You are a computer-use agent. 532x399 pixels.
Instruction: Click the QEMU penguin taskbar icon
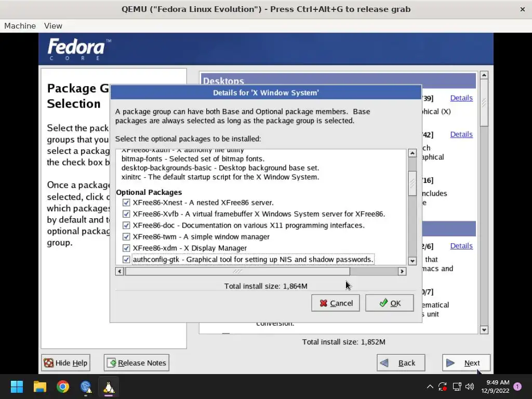click(109, 387)
